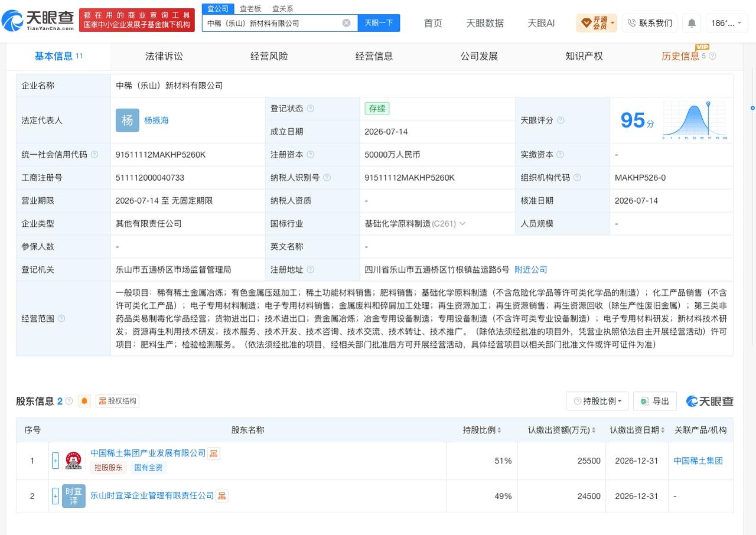Click the 联系我们 button
The height and width of the screenshot is (535, 756).
pos(650,23)
